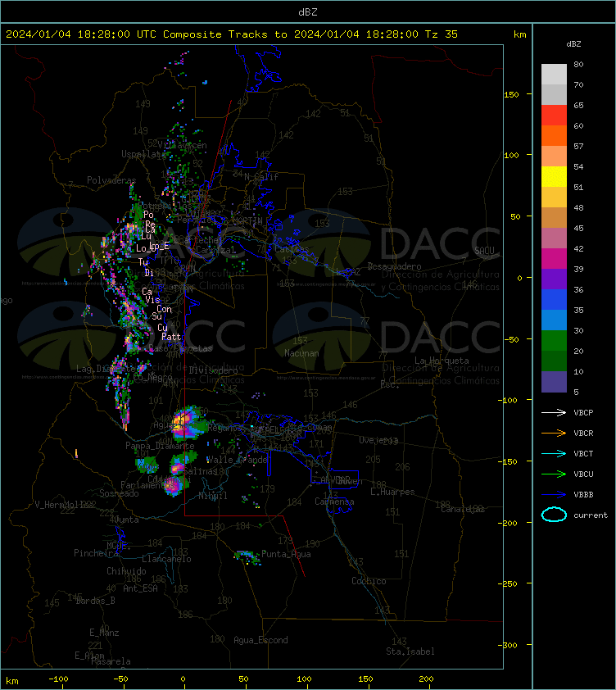Select the yellow 54 dBZ color swatch
The image size is (616, 690).
coord(554,176)
